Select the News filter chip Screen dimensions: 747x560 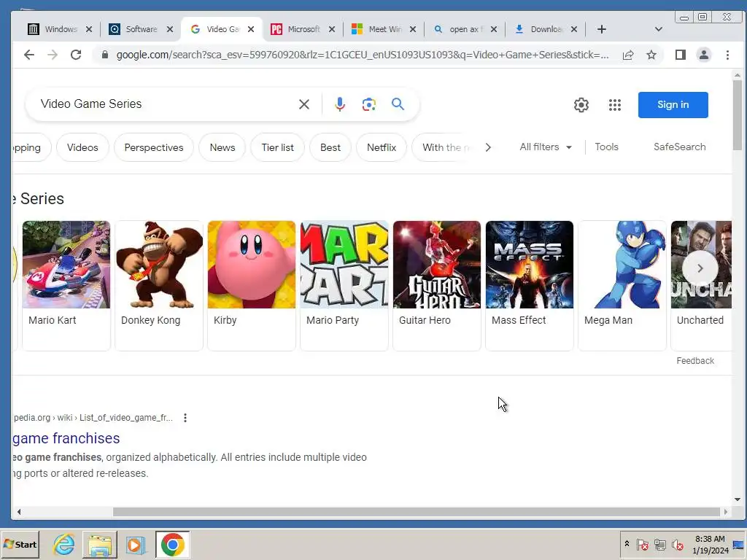pos(222,147)
